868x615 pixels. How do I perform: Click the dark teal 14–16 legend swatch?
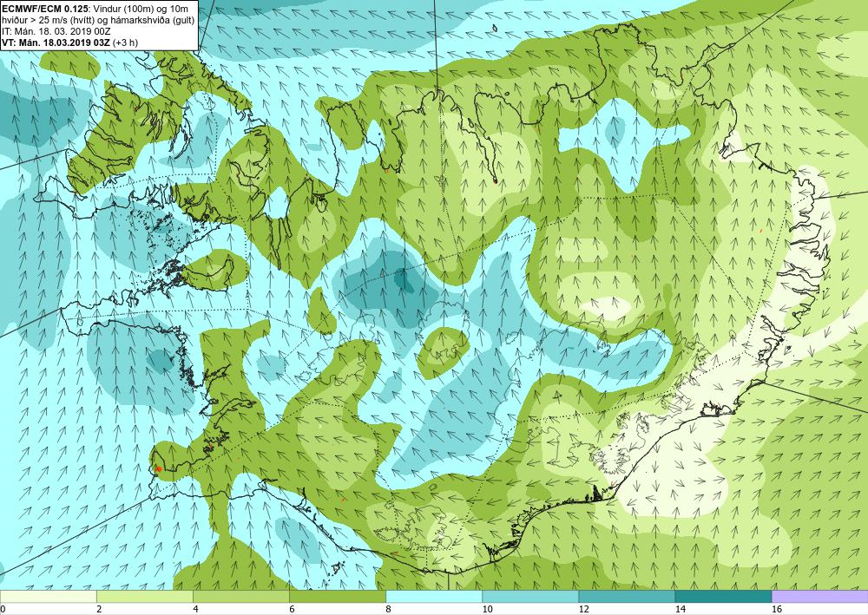click(723, 597)
